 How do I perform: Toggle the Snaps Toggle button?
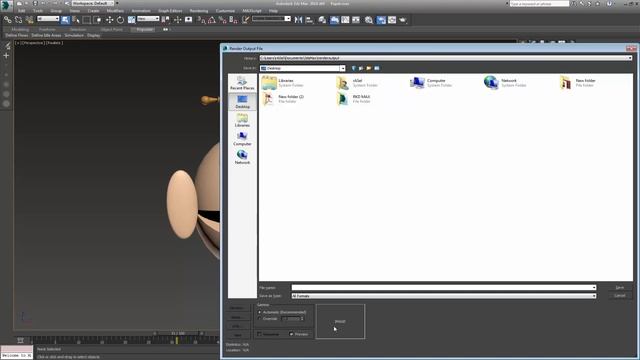(x=201, y=20)
